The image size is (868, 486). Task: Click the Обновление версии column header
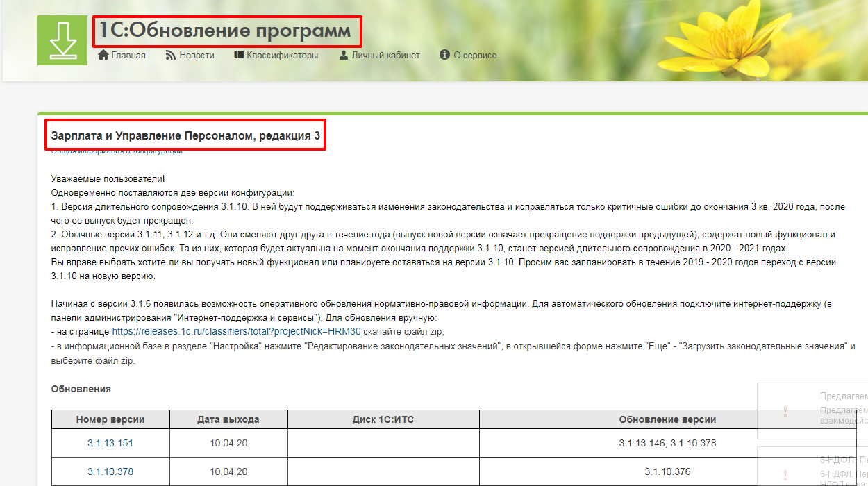pyautogui.click(x=667, y=419)
